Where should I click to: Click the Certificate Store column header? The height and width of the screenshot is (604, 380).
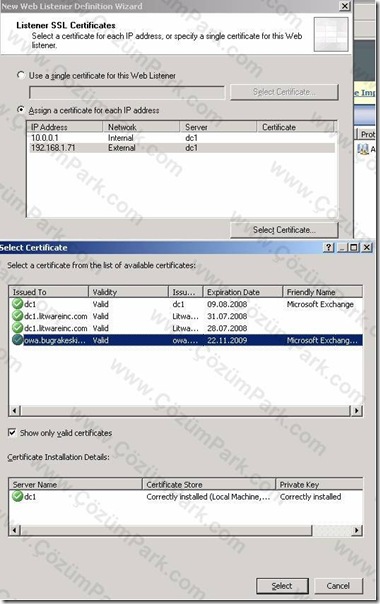(x=209, y=484)
